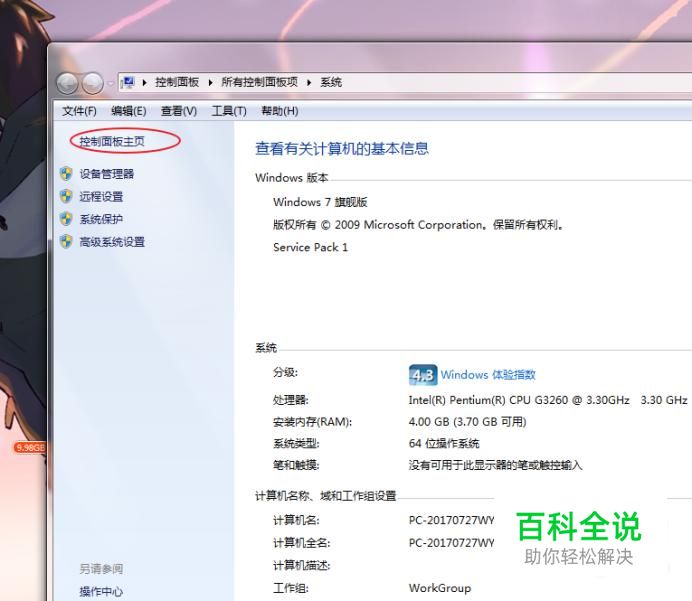
Task: Go to 控制面板主页 link
Action: click(112, 141)
